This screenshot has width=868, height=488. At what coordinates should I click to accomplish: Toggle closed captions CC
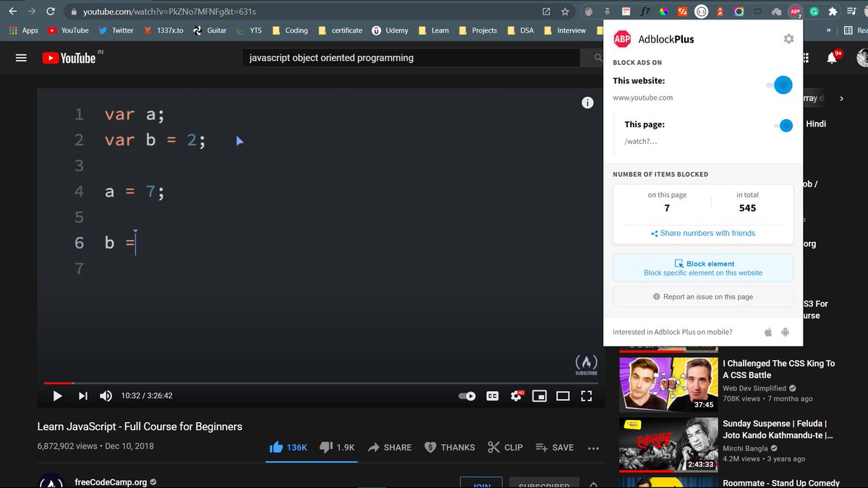tap(493, 396)
